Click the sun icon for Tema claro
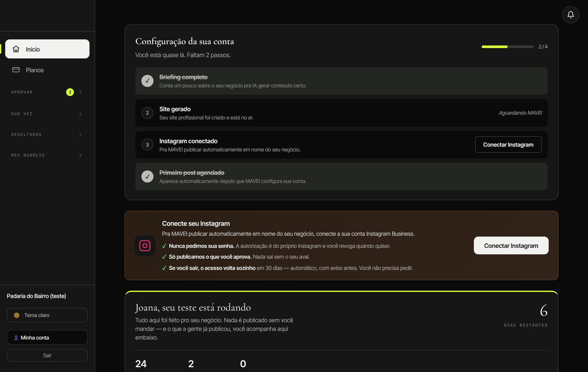The height and width of the screenshot is (372, 588). [x=17, y=315]
